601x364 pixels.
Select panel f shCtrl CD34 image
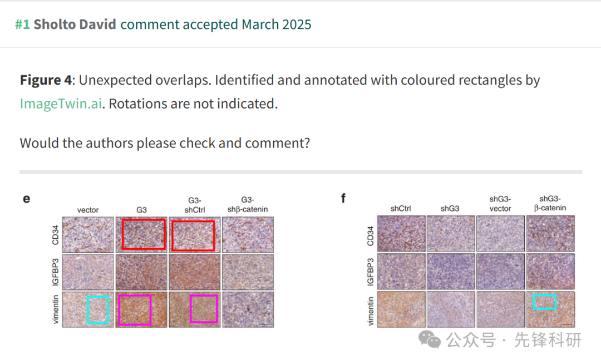(x=401, y=233)
